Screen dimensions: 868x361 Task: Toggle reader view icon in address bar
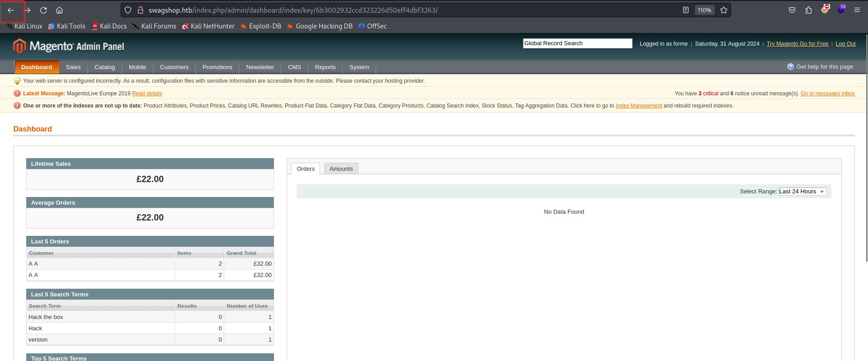click(686, 10)
